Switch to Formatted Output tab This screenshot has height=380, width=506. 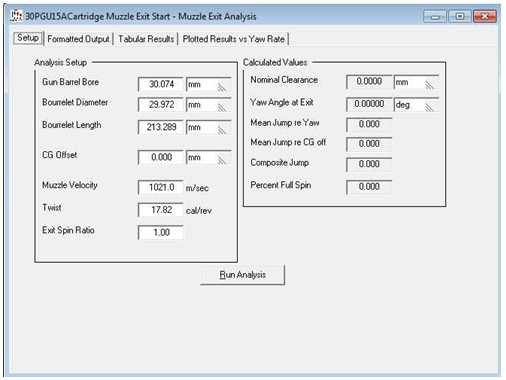[78, 39]
